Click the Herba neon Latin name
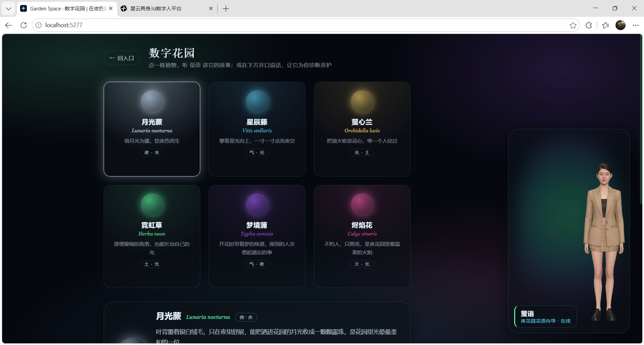Viewport: 644px width, 345px height. pyautogui.click(x=152, y=234)
